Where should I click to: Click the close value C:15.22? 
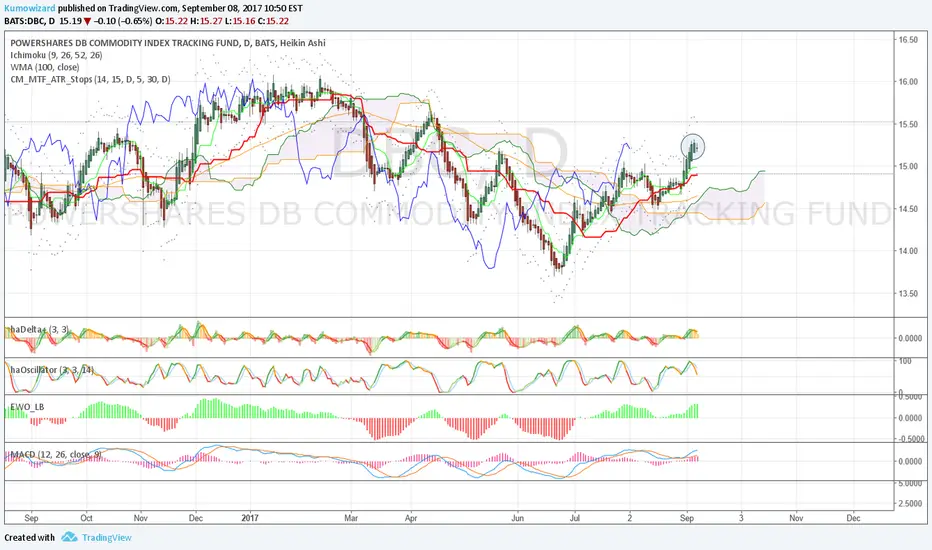tap(273, 21)
